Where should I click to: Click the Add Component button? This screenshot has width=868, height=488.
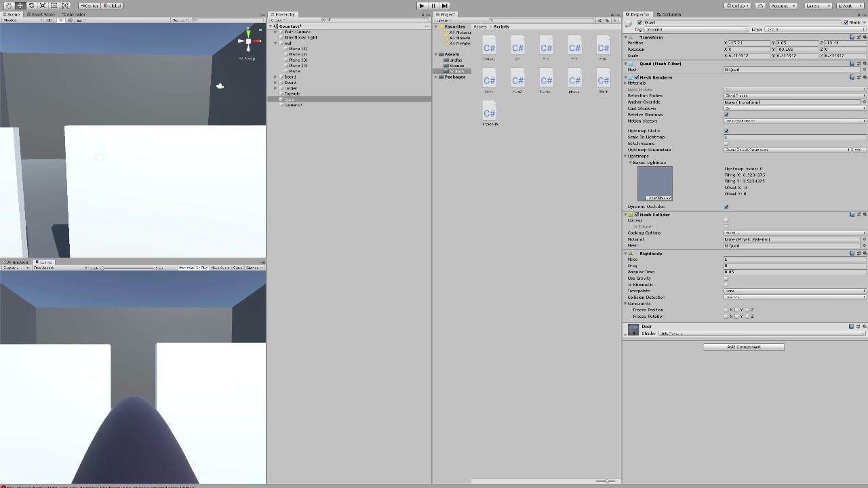(x=743, y=346)
